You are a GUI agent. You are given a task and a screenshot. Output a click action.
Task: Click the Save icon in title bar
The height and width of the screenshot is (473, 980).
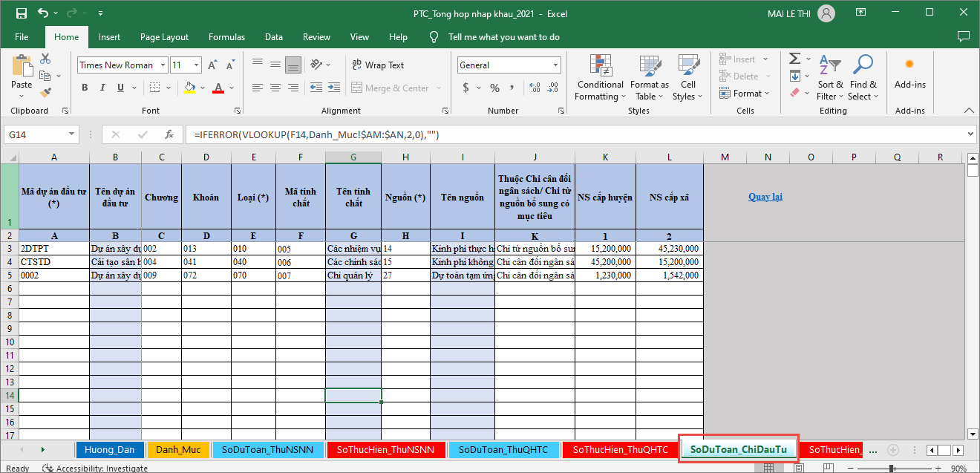pyautogui.click(x=21, y=13)
